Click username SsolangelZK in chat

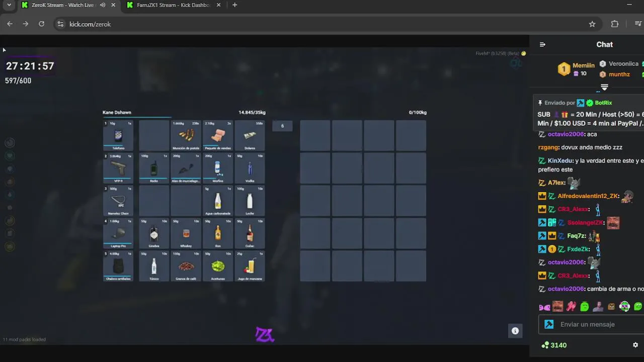pos(585,223)
